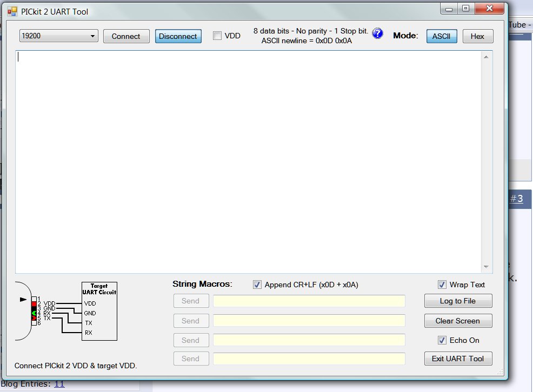The image size is (533, 392).
Task: Toggle Append CR+LF checkbox
Action: (257, 285)
